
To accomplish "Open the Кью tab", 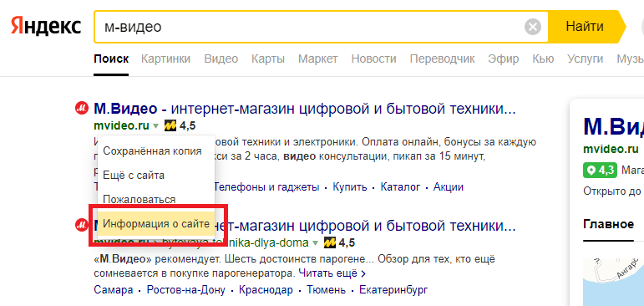I will tap(543, 59).
